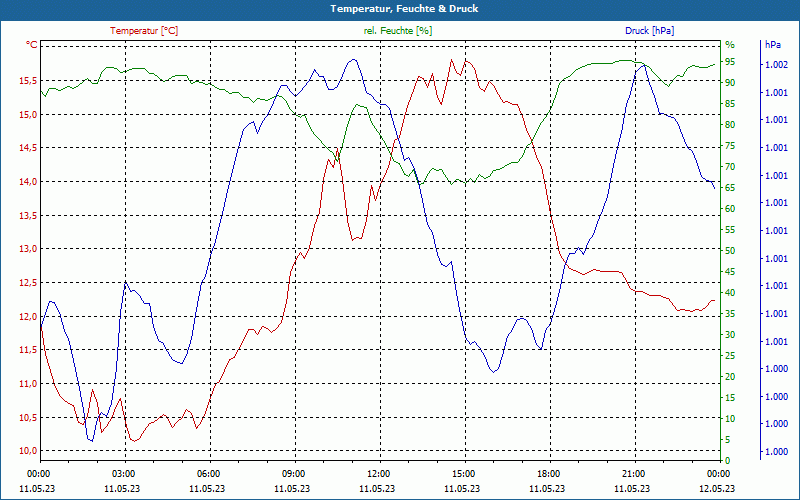800x500 pixels.
Task: Click the 15,5 temperature axis value
Action: pos(28,81)
